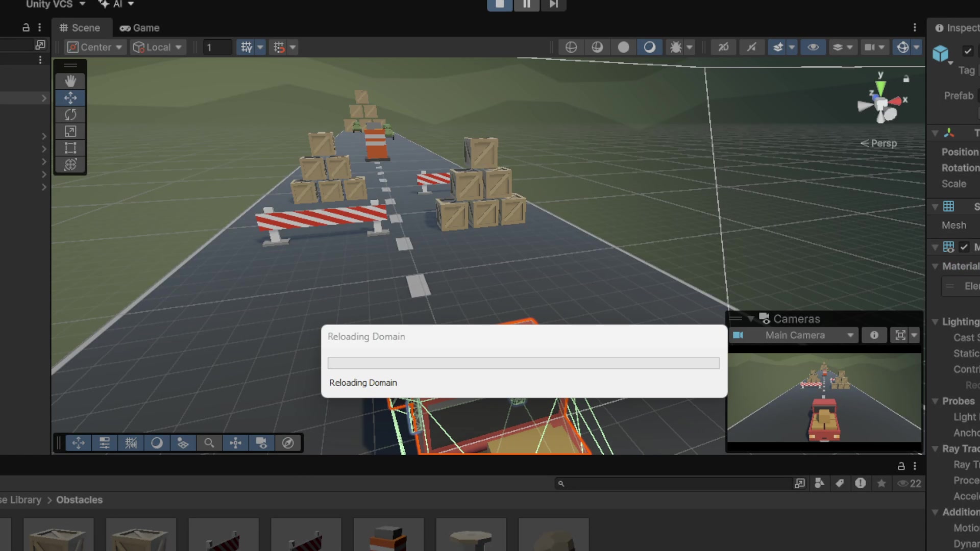Click the Step frame button

tap(553, 5)
